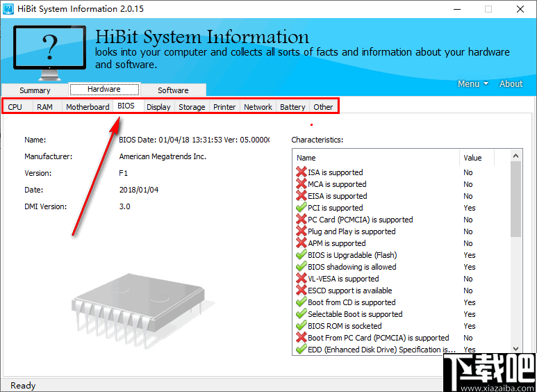
Task: Open the Battery sub-tab
Action: coord(292,107)
